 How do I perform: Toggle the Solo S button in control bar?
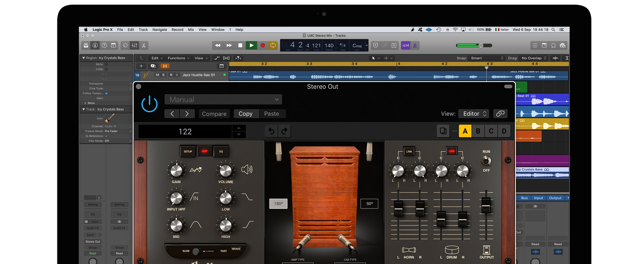click(x=394, y=45)
